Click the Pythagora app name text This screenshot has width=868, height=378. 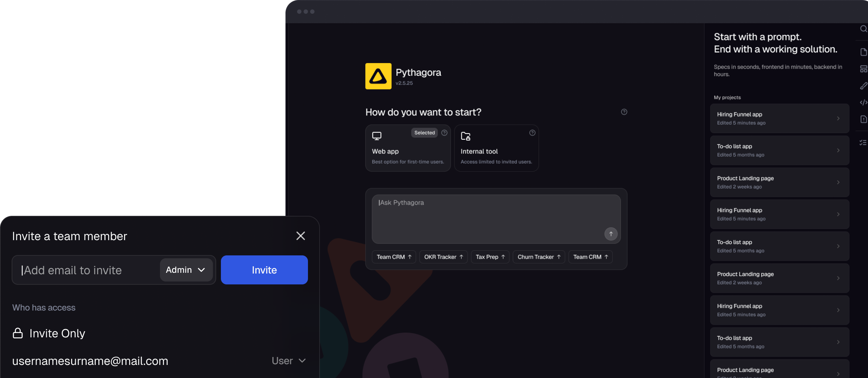tap(418, 73)
